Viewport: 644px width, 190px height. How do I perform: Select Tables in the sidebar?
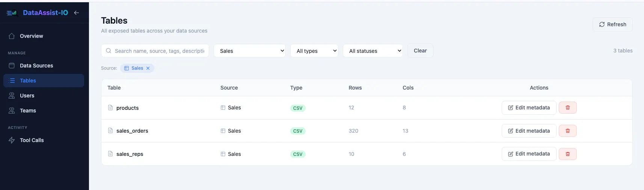click(x=44, y=81)
